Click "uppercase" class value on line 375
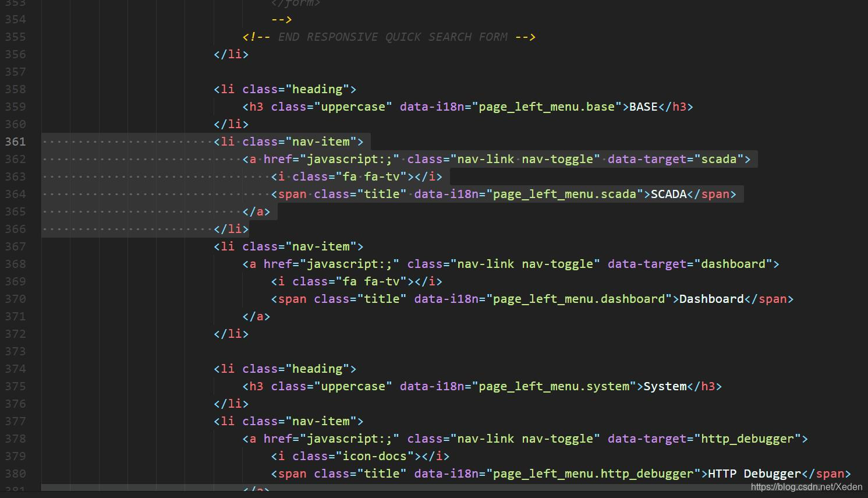Image resolution: width=868 pixels, height=498 pixels. tap(353, 386)
